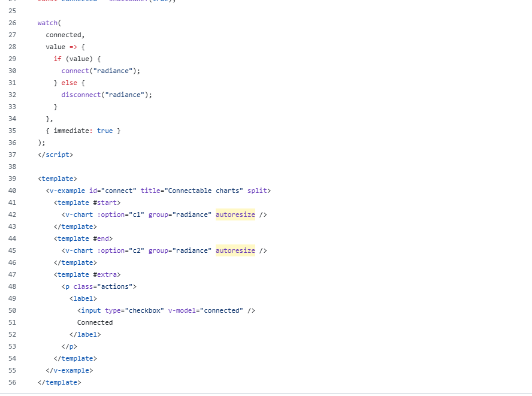
Task: Click line number 26
Action: (12, 23)
